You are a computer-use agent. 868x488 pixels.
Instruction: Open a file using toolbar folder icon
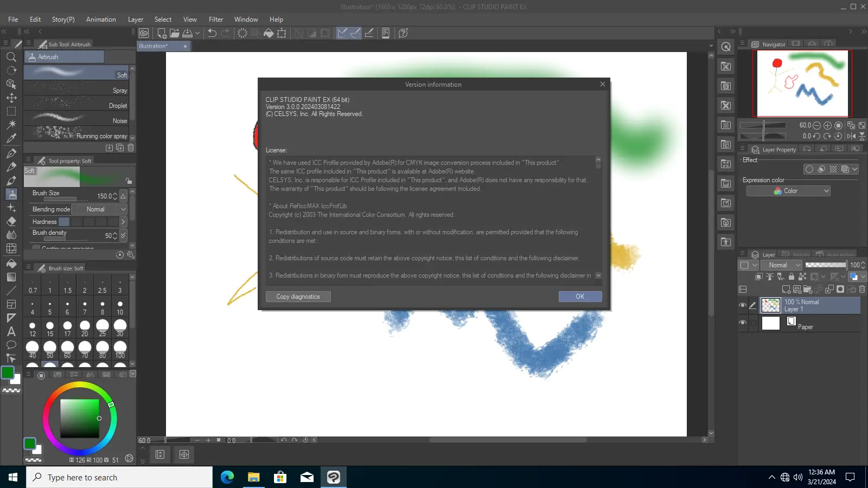pos(174,33)
